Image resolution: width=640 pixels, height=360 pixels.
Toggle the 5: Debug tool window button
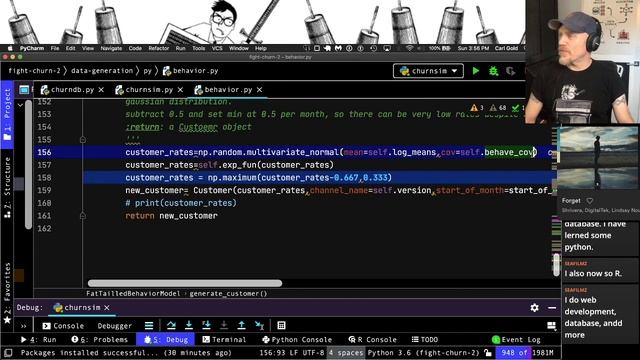[165, 340]
